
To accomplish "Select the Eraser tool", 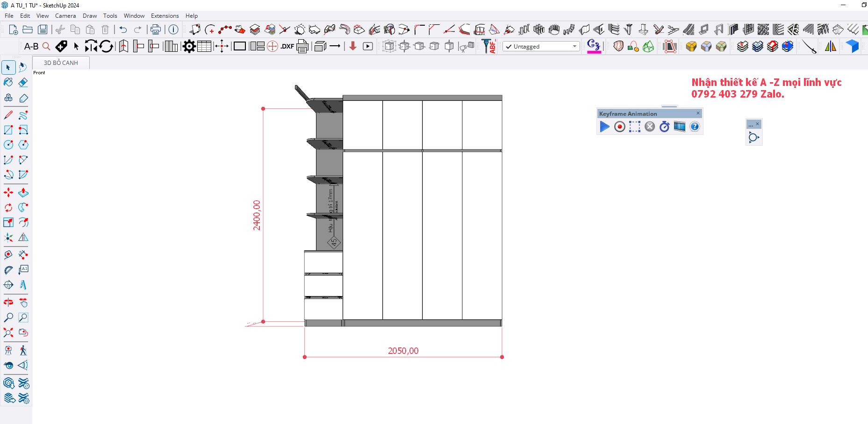I will pyautogui.click(x=23, y=83).
